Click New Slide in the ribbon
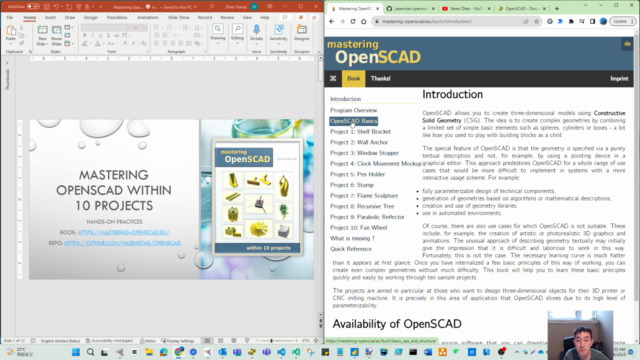The image size is (640, 360). pyautogui.click(x=42, y=36)
